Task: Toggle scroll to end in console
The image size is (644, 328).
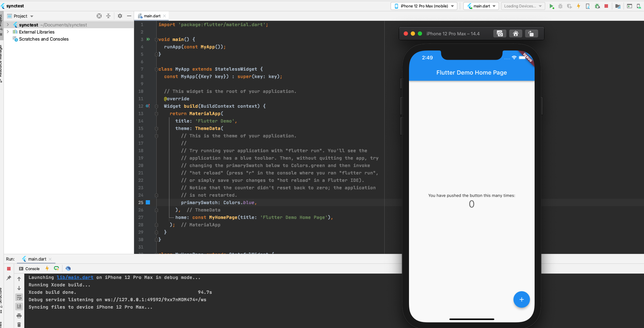Action: click(19, 306)
